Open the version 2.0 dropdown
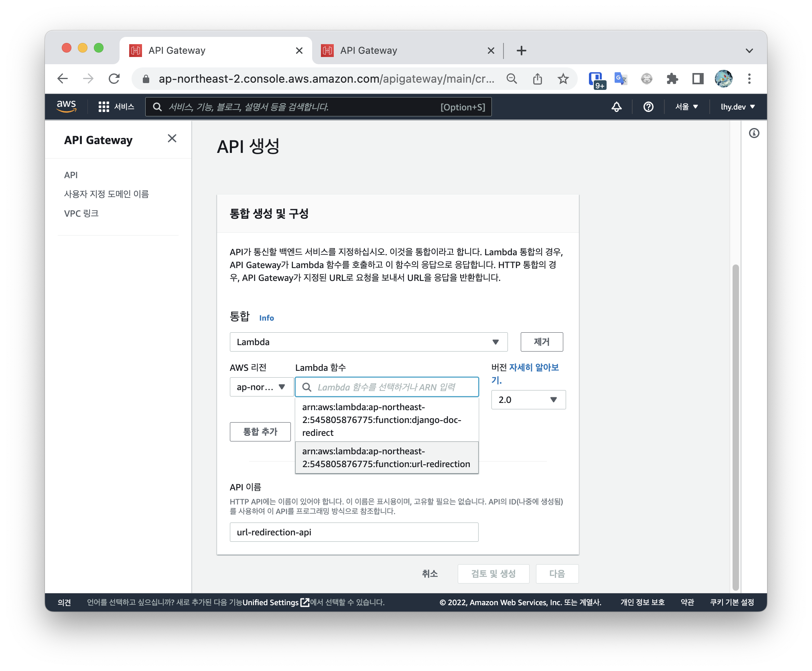812x671 pixels. click(x=528, y=400)
